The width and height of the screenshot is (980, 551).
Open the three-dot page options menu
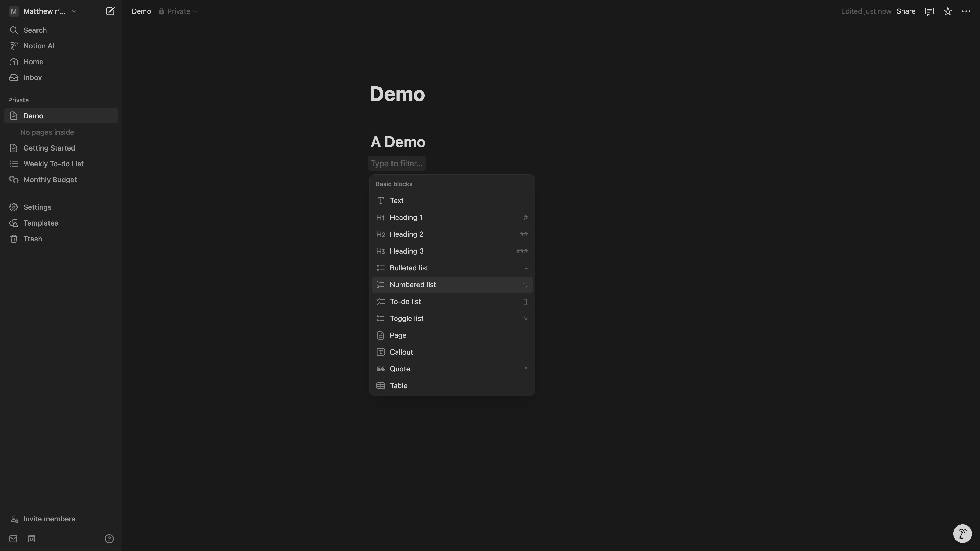pyautogui.click(x=966, y=11)
